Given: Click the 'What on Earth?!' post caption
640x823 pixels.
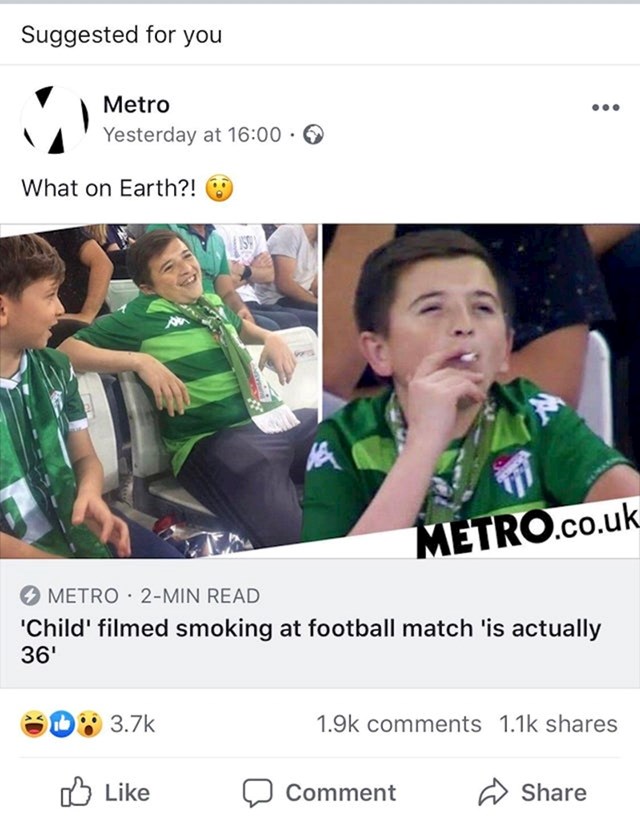Looking at the screenshot, I should coord(109,188).
